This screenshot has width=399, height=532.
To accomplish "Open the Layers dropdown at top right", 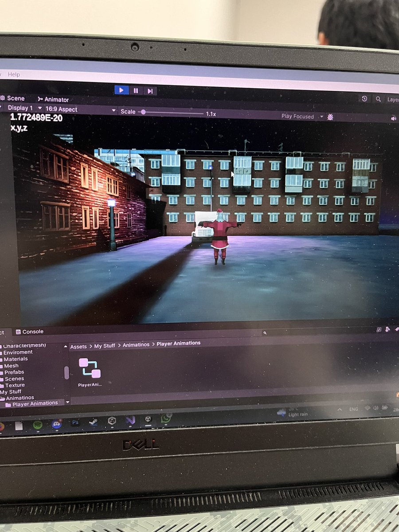I will pos(393,100).
